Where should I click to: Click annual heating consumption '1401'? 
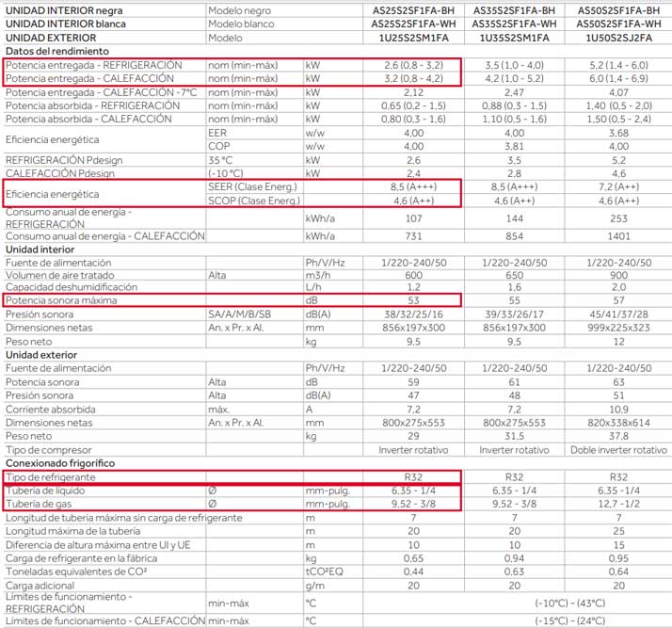pos(618,236)
